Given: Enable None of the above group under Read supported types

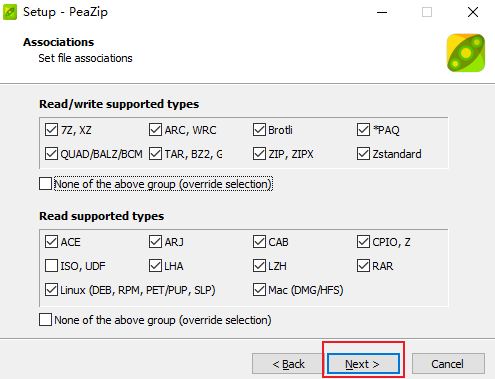Looking at the screenshot, I should [x=45, y=320].
